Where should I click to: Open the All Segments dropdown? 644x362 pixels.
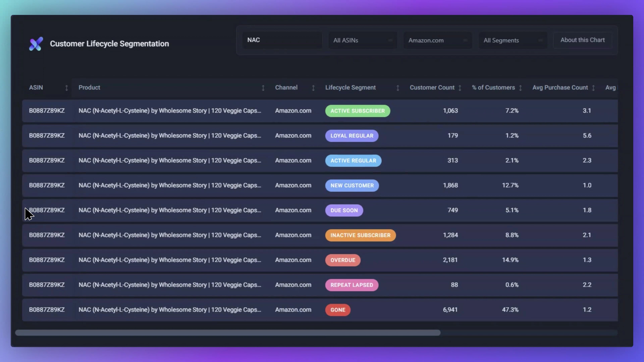tap(513, 40)
